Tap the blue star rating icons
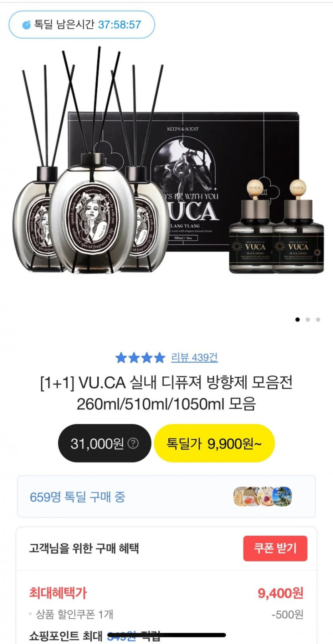The height and width of the screenshot is (644, 333). [140, 358]
